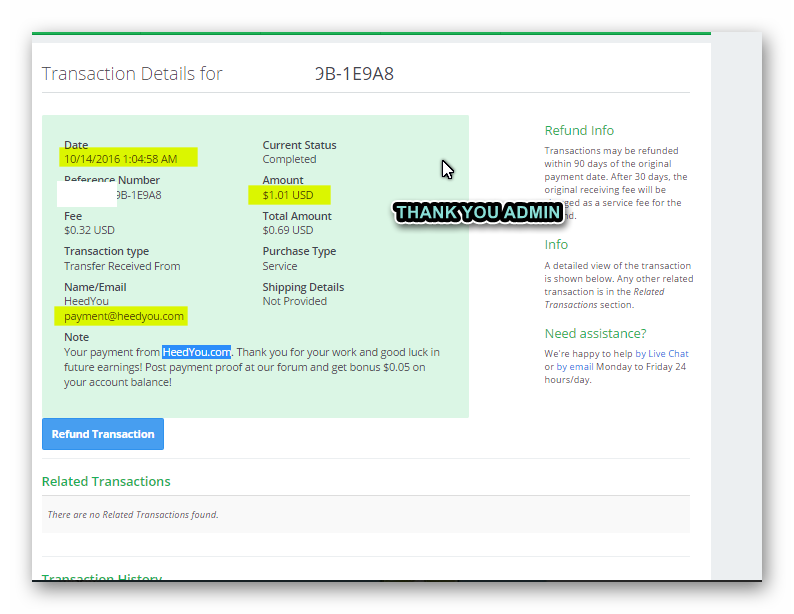Screen dimensions: 794x614
Task: Click the Completed status value
Action: pos(289,159)
